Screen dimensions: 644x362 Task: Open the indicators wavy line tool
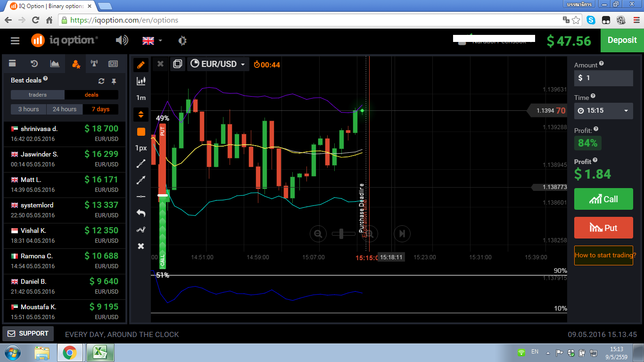pos(141,230)
